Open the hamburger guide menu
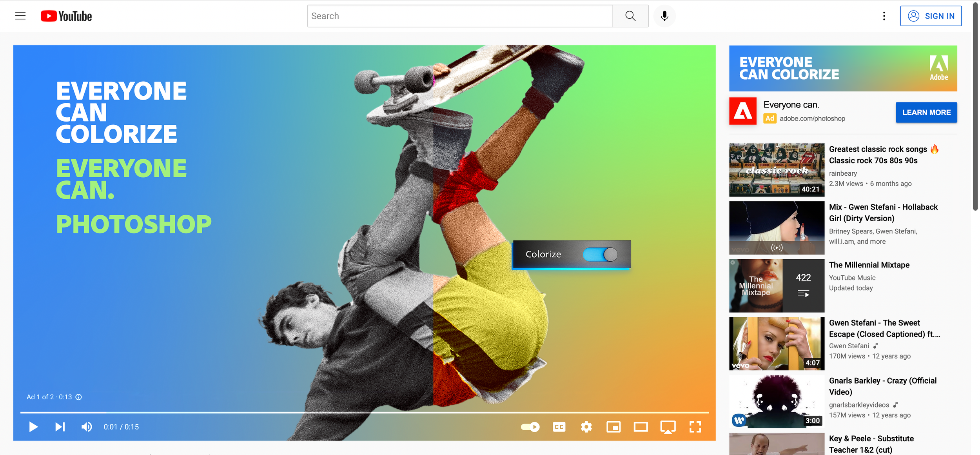Image resolution: width=980 pixels, height=455 pixels. [x=20, y=16]
